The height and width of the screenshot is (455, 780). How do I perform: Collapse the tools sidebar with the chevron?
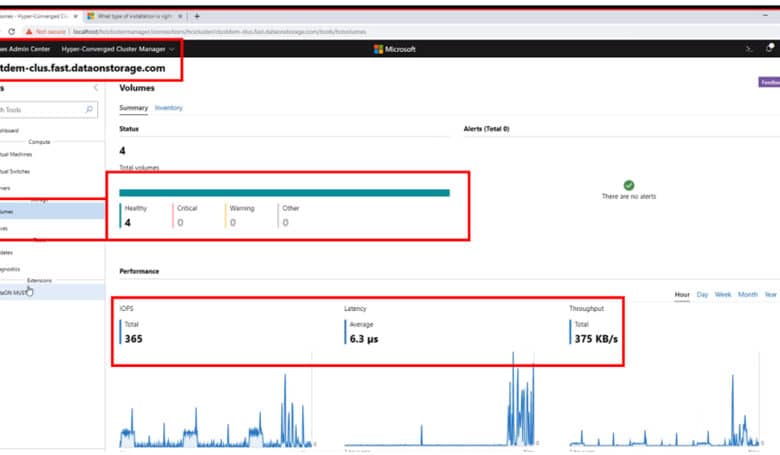coord(96,88)
